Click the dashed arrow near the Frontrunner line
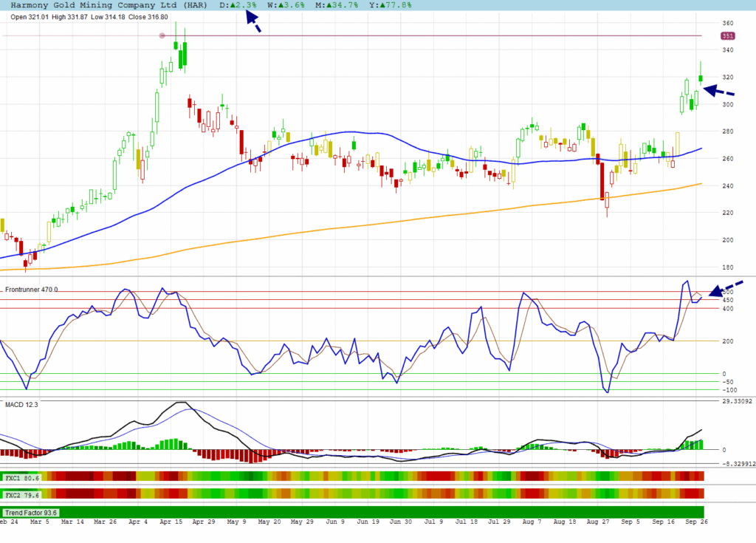This screenshot has height=543, width=756. [x=725, y=288]
